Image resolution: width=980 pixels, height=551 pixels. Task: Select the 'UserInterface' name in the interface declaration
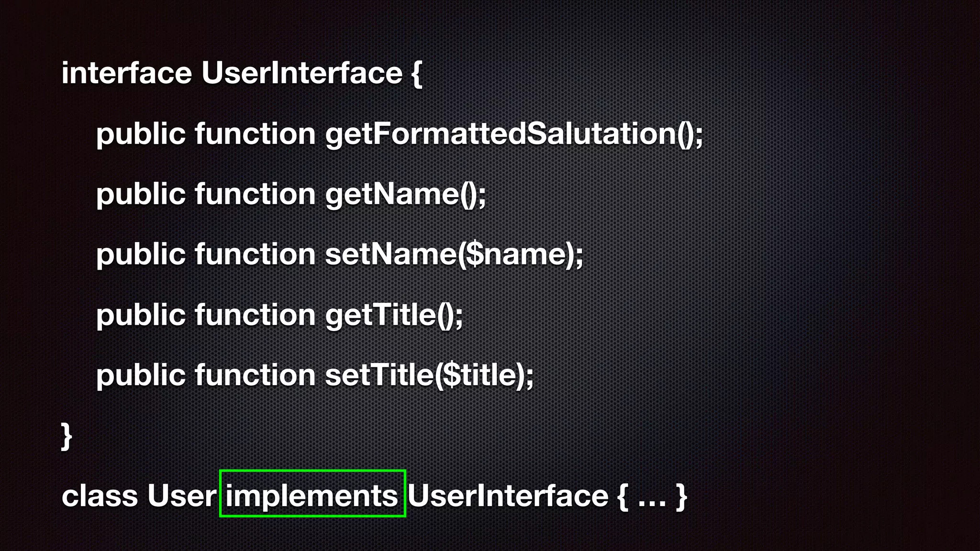coord(302,73)
